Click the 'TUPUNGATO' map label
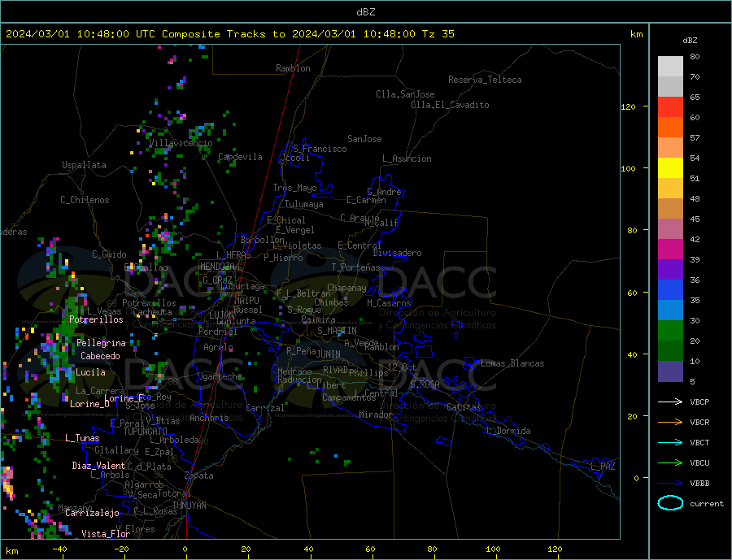The image size is (732, 560). click(x=146, y=432)
